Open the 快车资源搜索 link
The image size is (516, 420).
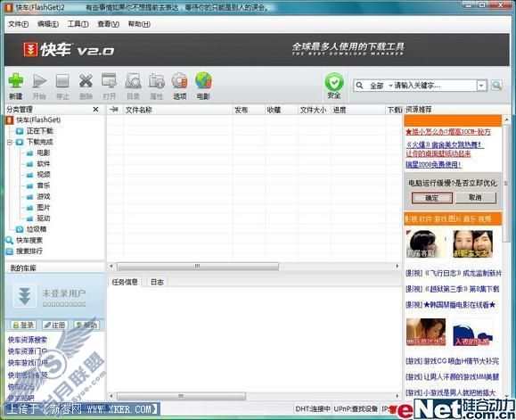tap(28, 340)
